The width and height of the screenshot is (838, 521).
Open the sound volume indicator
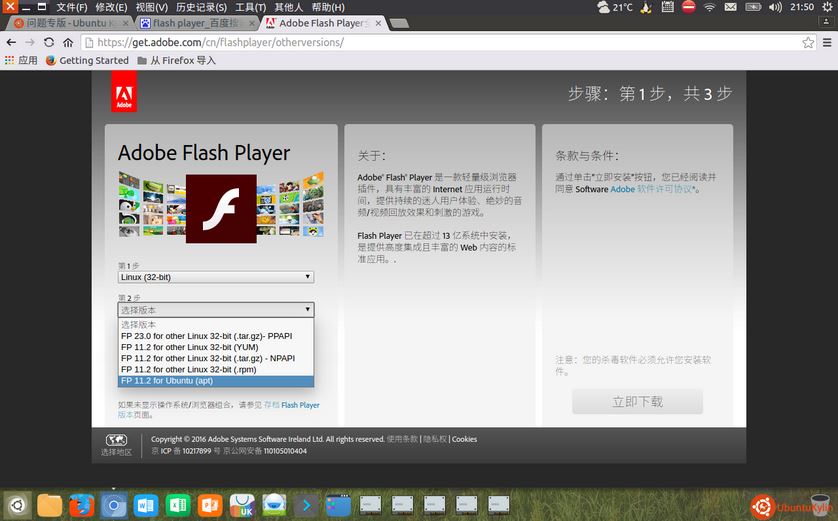(x=775, y=7)
